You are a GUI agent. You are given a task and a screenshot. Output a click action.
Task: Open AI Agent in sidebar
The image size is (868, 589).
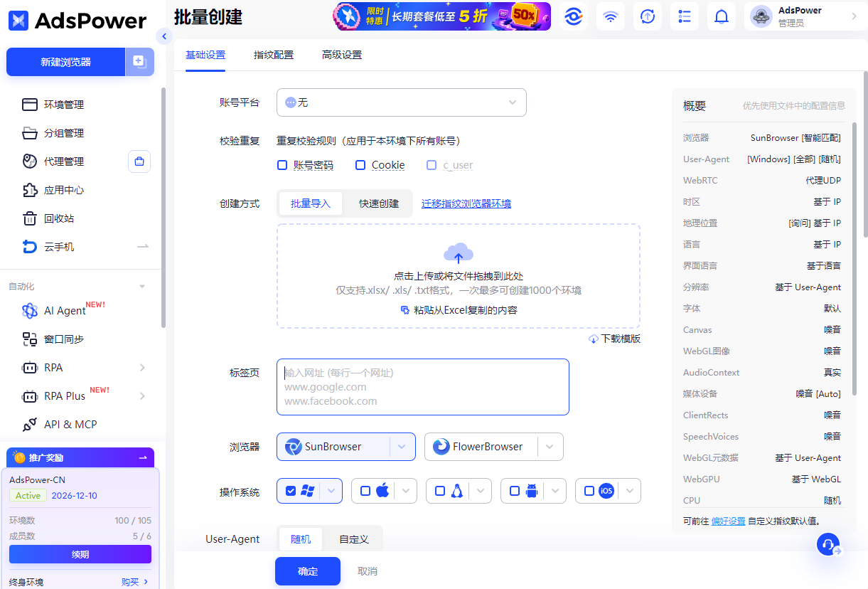click(x=65, y=311)
